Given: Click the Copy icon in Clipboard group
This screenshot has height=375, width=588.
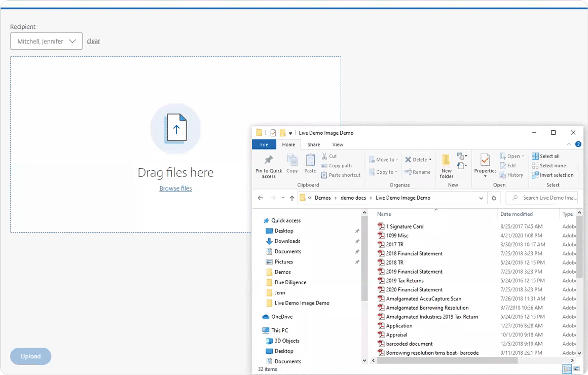Looking at the screenshot, I should pos(292,161).
